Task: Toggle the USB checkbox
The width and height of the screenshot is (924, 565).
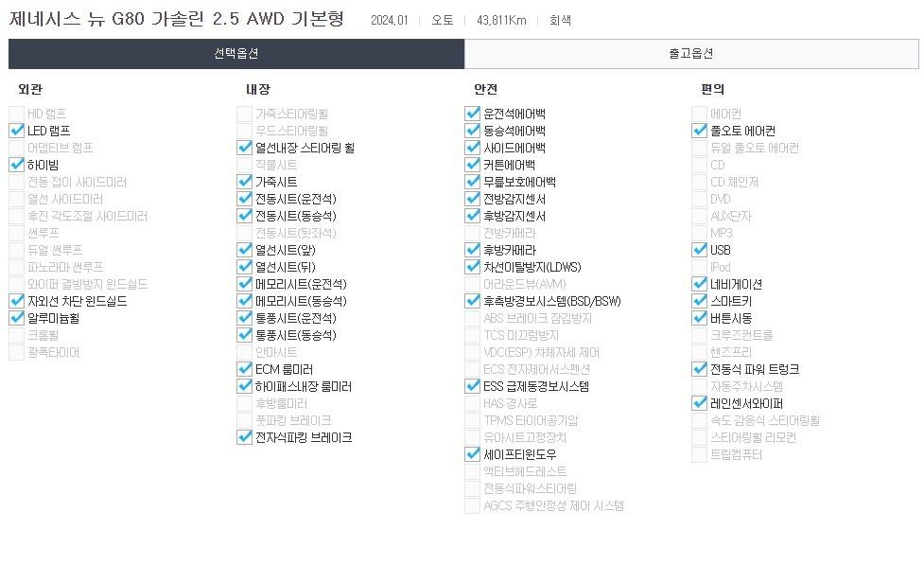Action: tap(700, 250)
